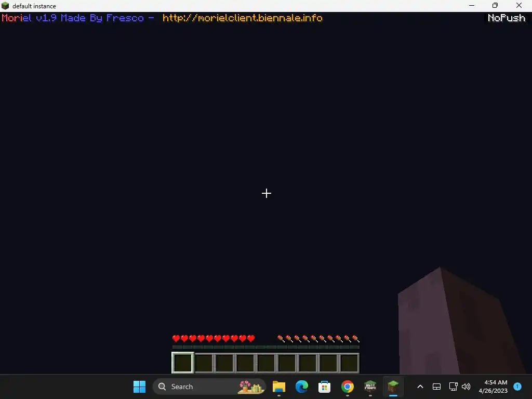
Task: Open network status tray icon
Action: click(x=453, y=387)
